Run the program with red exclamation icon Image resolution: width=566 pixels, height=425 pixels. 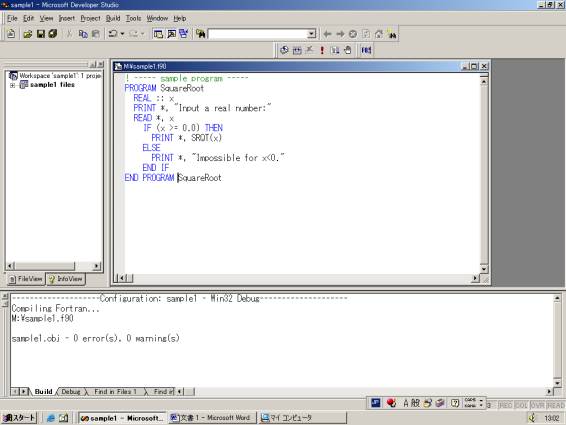click(x=322, y=50)
